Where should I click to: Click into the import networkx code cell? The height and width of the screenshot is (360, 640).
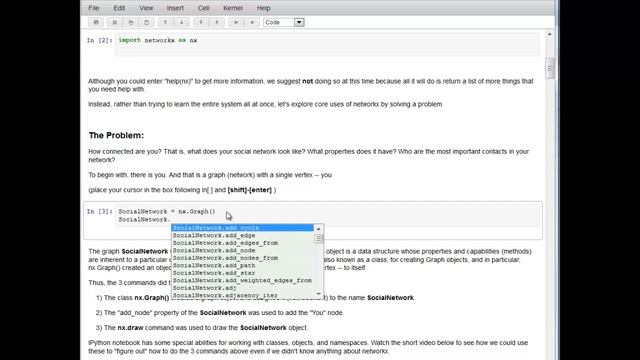(x=327, y=44)
